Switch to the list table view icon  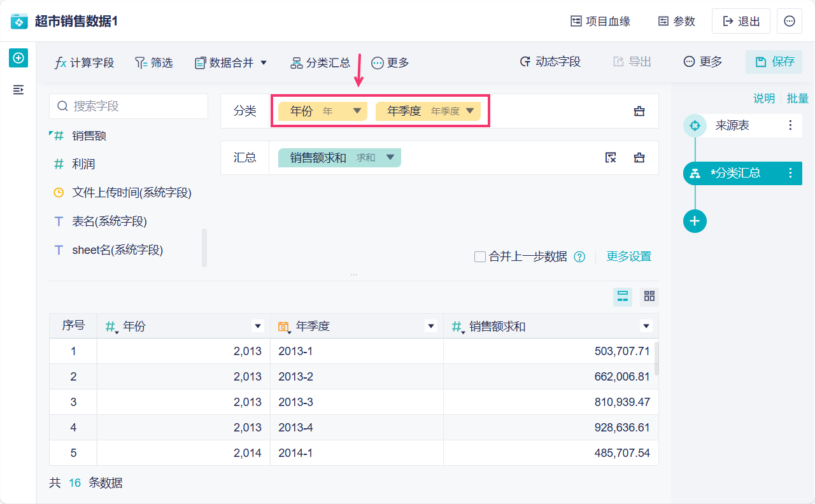pos(623,296)
